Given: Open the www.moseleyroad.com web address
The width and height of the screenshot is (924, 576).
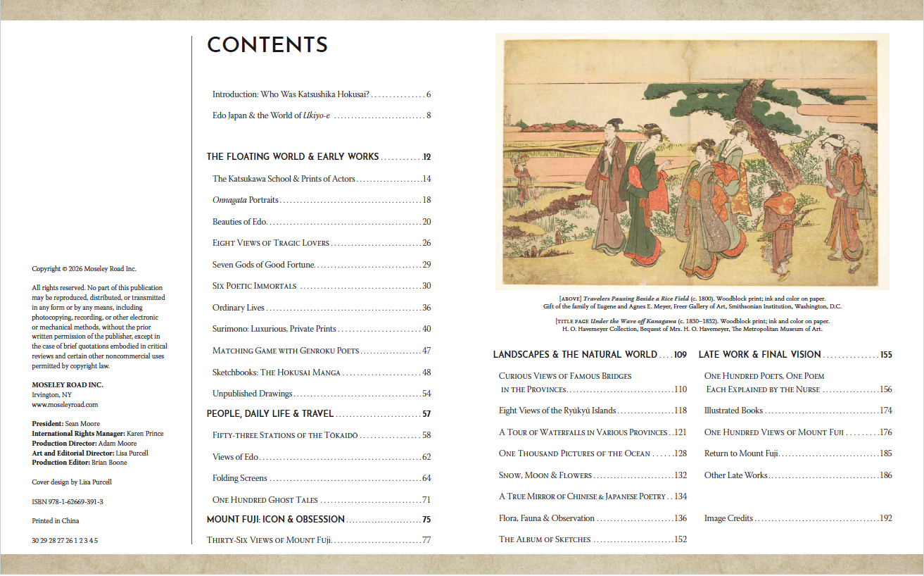Looking at the screenshot, I should (x=65, y=405).
